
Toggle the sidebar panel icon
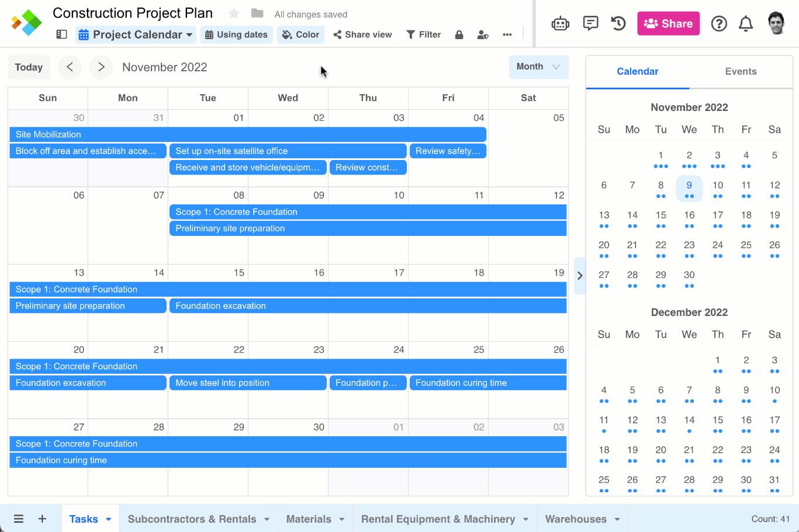(61, 34)
